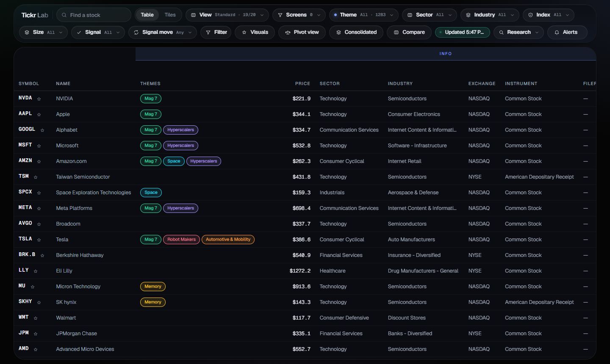Toggle the Consolidated option
Viewport: 610px width, 364px height.
coord(356,32)
